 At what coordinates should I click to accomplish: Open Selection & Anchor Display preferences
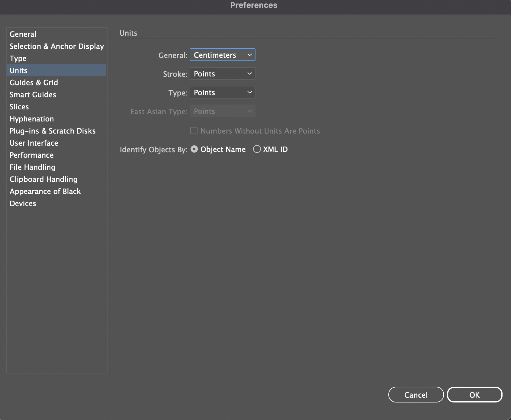click(x=56, y=46)
